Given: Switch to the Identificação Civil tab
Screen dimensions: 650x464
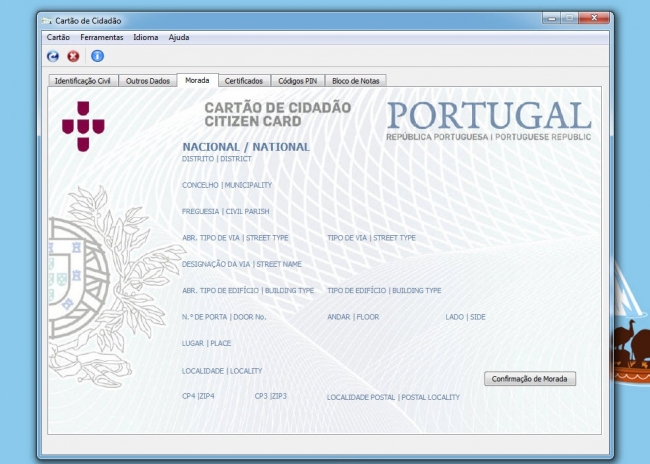Looking at the screenshot, I should (83, 81).
